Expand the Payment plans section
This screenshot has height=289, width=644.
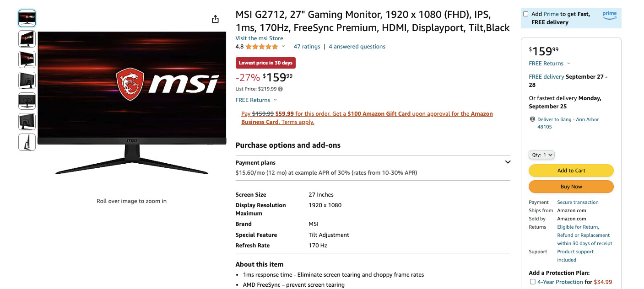pyautogui.click(x=507, y=162)
